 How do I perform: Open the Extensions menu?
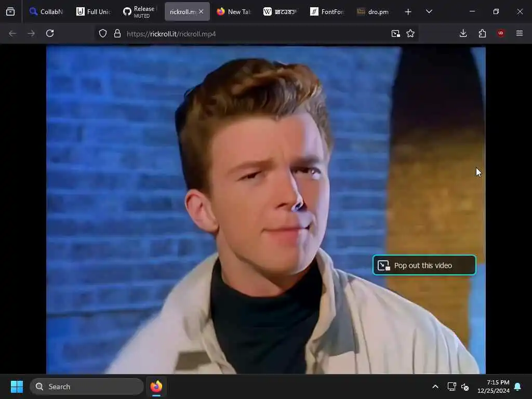point(482,33)
